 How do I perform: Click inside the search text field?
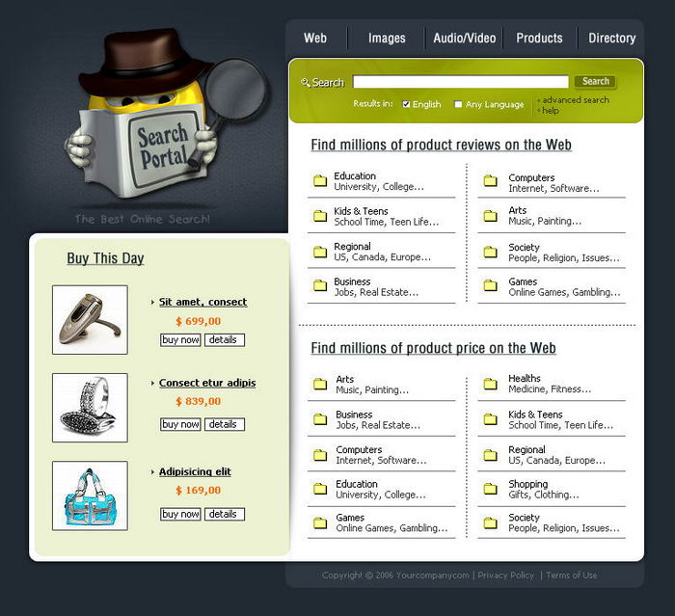[460, 82]
